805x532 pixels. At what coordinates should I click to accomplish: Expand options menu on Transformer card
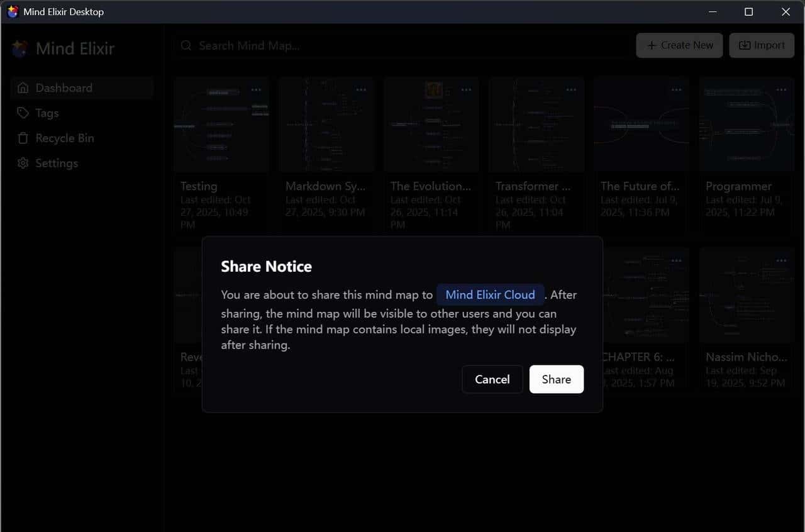[571, 90]
